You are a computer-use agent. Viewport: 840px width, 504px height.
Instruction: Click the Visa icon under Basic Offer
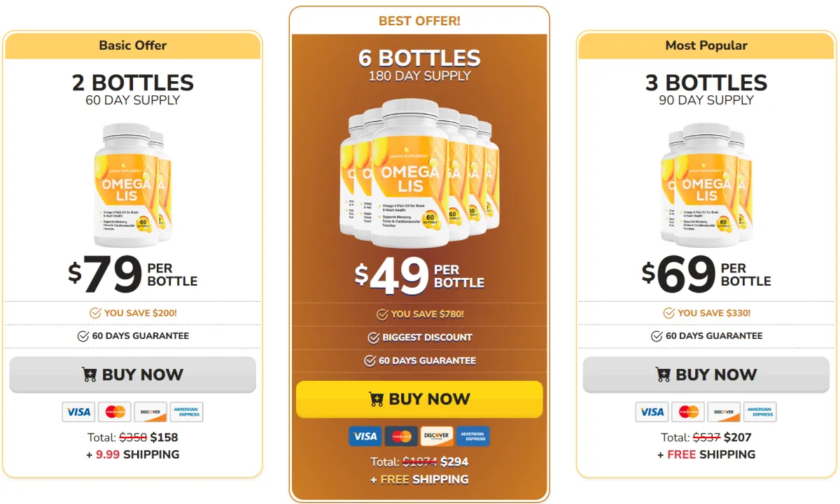click(x=78, y=412)
